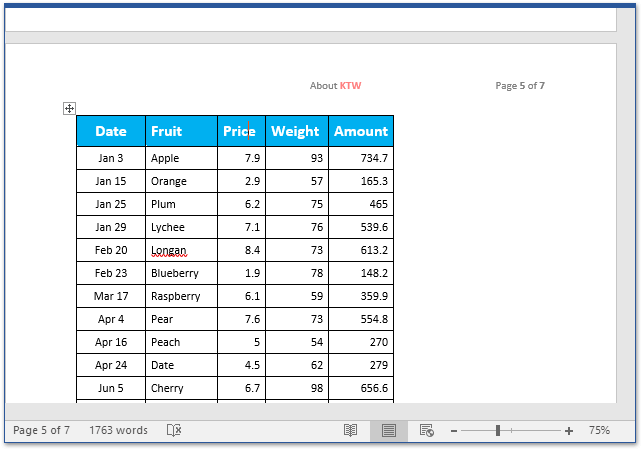643x452 pixels.
Task: Open zoom dialog via 75% level
Action: tap(599, 430)
